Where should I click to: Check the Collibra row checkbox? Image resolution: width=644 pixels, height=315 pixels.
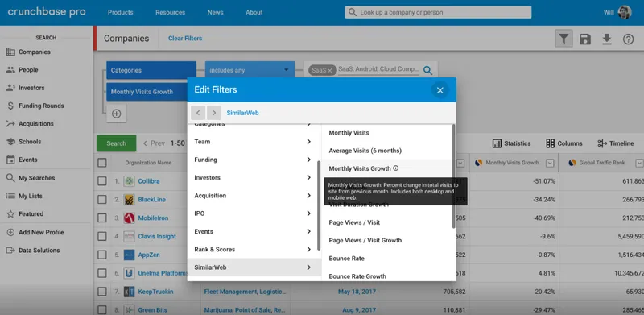(x=102, y=181)
